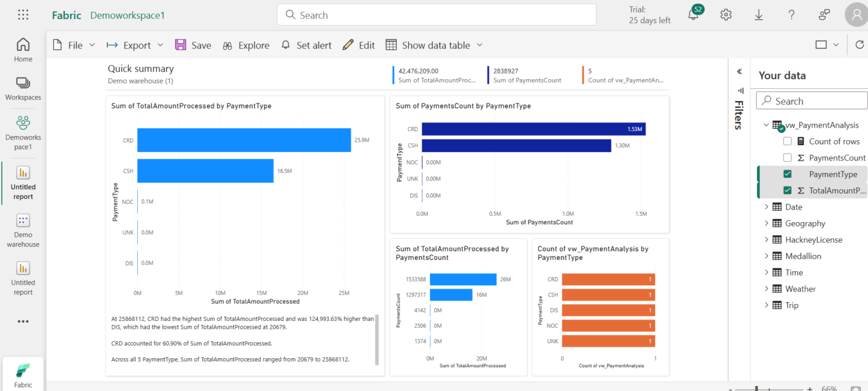The width and height of the screenshot is (868, 391).
Task: Click the top Search box
Action: [436, 15]
